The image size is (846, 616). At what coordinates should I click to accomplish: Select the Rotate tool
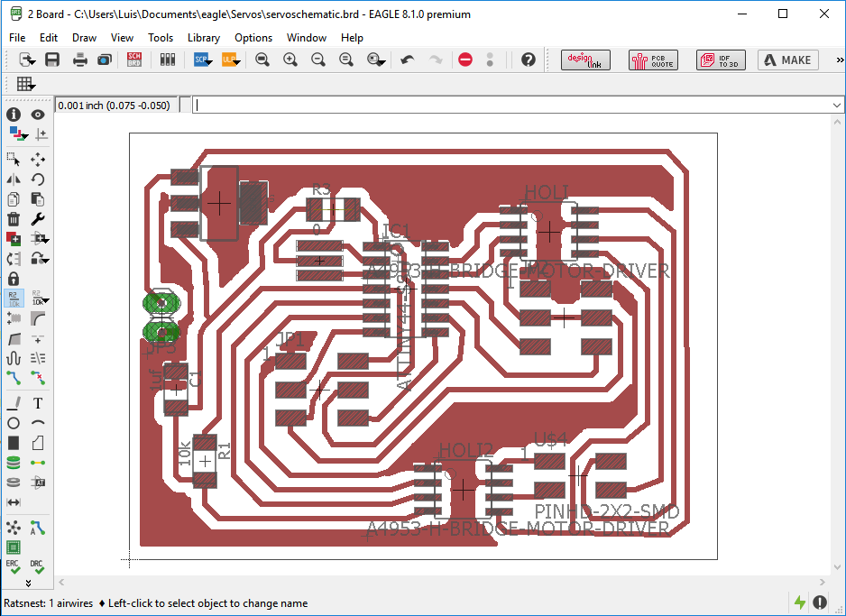(x=38, y=179)
